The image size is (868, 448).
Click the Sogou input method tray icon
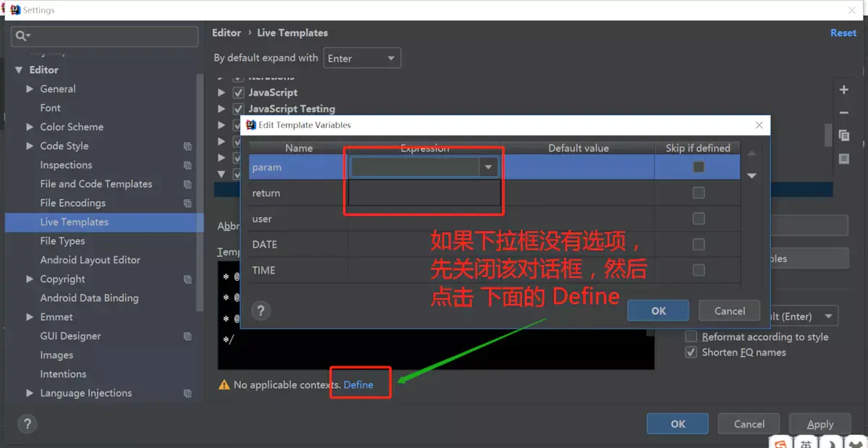[780, 442]
